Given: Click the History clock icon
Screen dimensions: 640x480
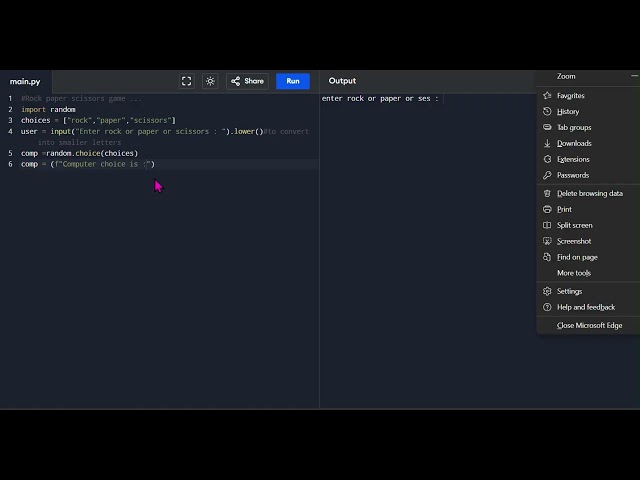Looking at the screenshot, I should click(547, 111).
